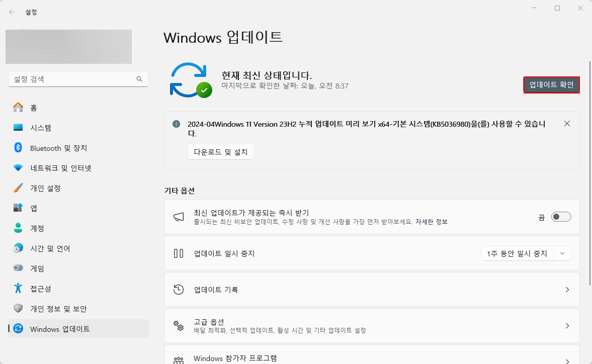Click the blurred user profile area
This screenshot has height=364, width=592.
point(68,46)
